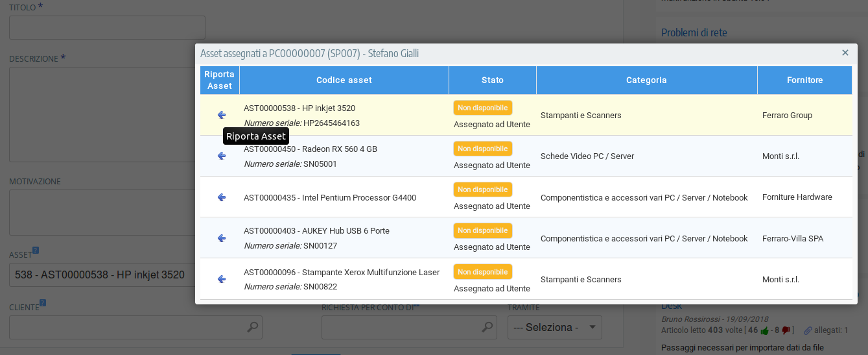Click arrow for AST00000096 Stampante Xerox
Viewport: 868px width, 355px height.
coord(221,279)
